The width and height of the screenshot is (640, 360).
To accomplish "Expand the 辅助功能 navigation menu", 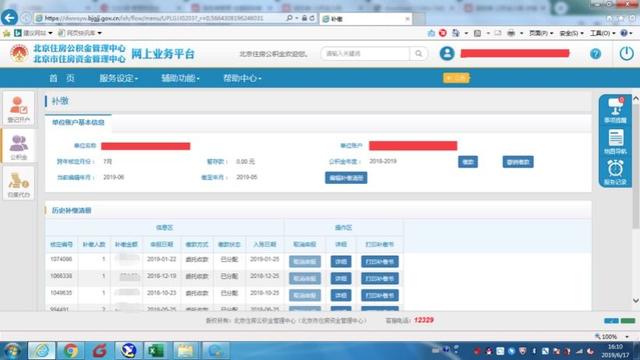I will (x=180, y=78).
